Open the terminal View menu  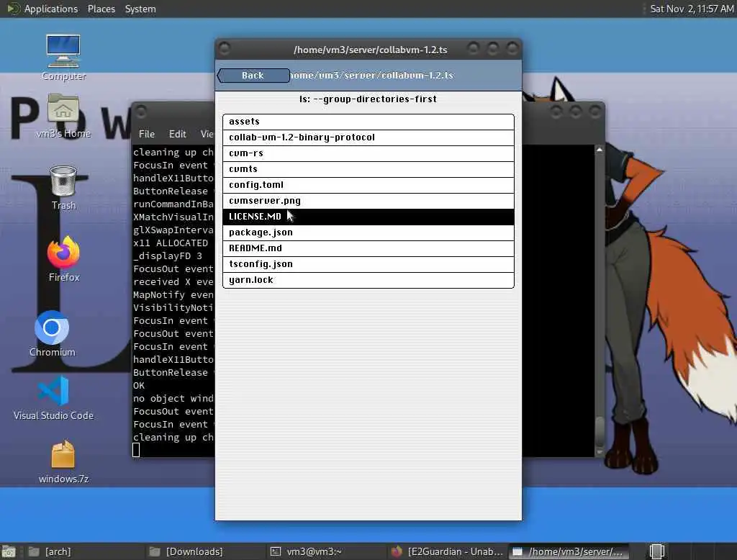207,134
